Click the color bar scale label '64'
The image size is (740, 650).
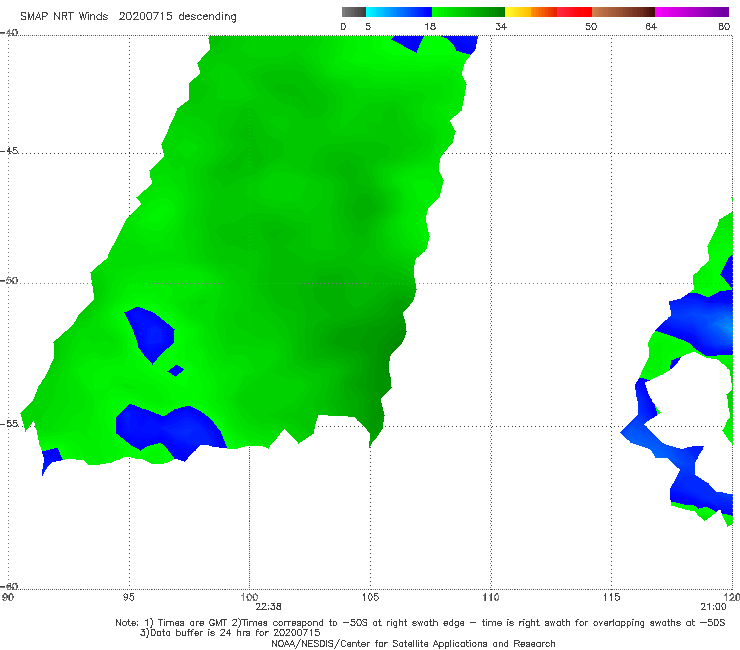pos(651,27)
